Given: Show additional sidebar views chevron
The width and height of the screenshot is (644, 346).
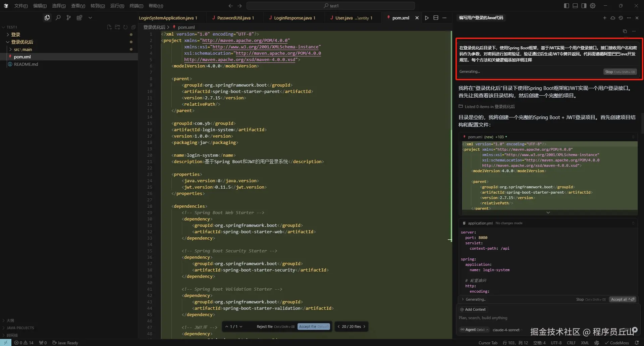Looking at the screenshot, I should 90,18.
